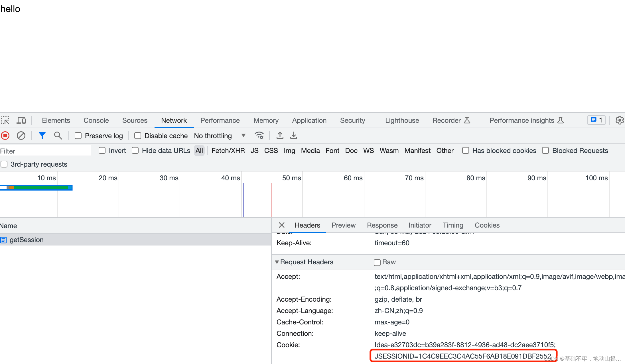Check the Disable cache option
The height and width of the screenshot is (364, 625).
pyautogui.click(x=138, y=136)
